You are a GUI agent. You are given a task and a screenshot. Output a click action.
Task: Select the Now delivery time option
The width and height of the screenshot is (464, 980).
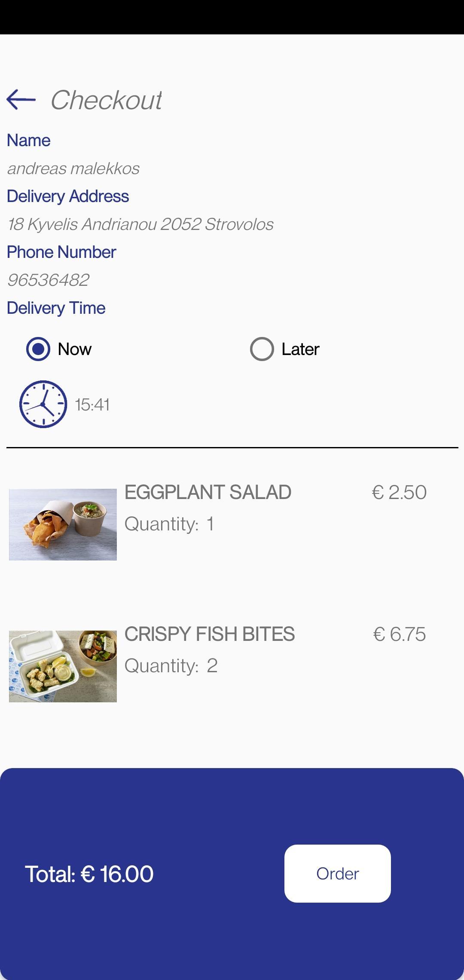38,349
